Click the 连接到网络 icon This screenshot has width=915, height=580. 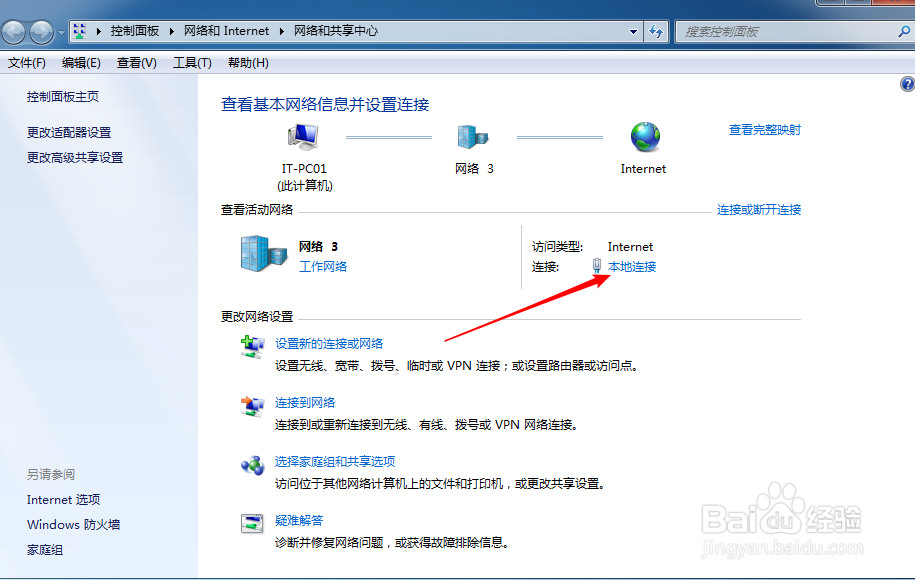pyautogui.click(x=252, y=407)
